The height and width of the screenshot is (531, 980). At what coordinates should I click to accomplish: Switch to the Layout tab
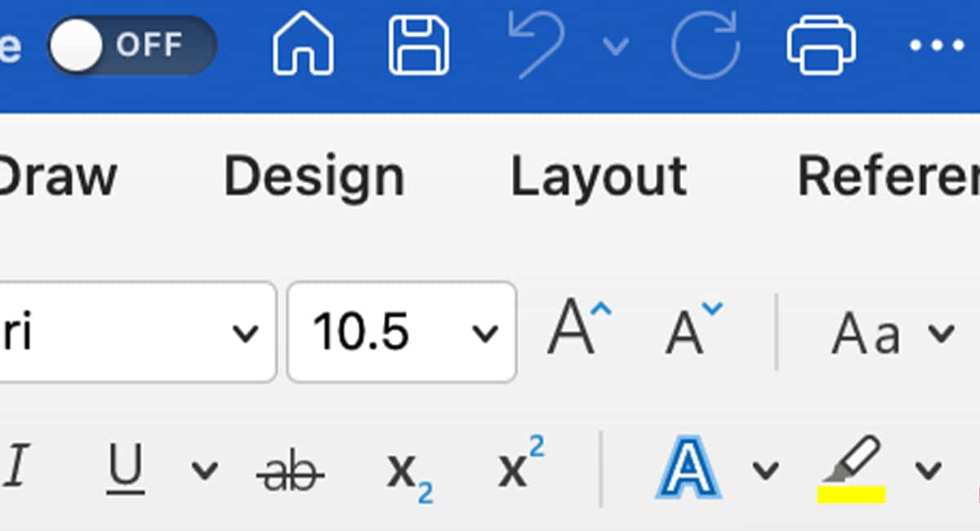[599, 174]
